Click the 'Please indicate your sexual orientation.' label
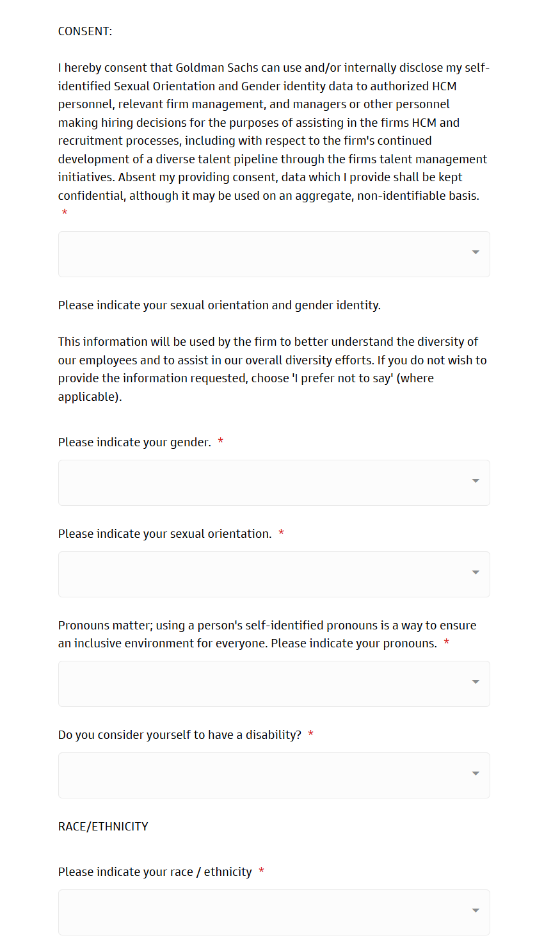Screen dimensions: 560x947 pyautogui.click(x=165, y=534)
